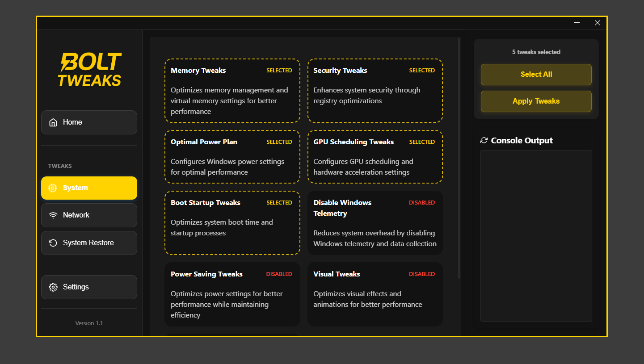Click the tweaks list vertical scrollbar
644x364 pixels.
click(x=459, y=156)
